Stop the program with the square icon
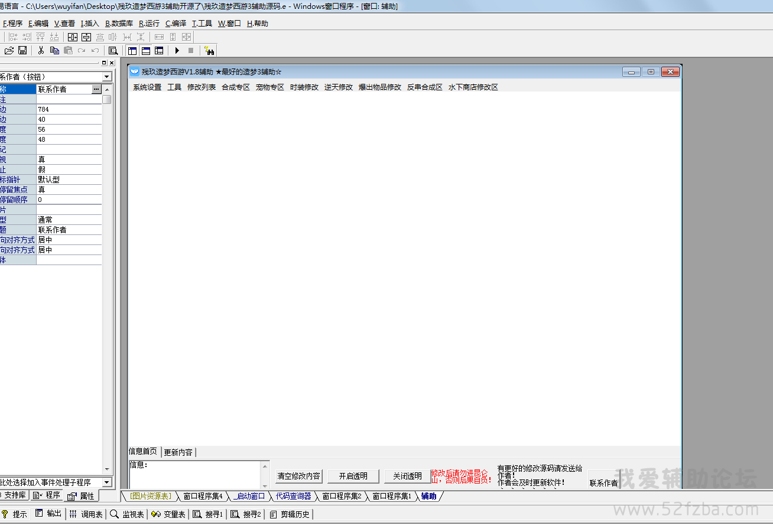The height and width of the screenshot is (532, 773). 190,51
